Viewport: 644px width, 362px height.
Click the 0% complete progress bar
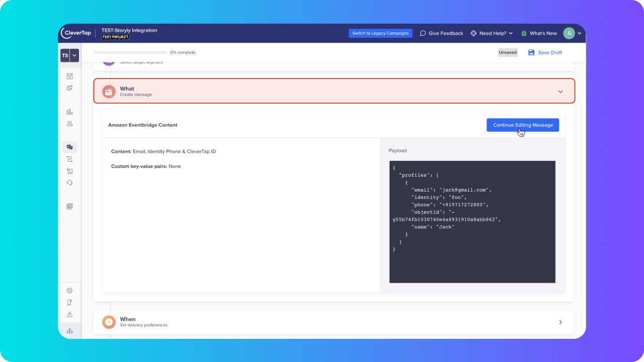pos(130,52)
